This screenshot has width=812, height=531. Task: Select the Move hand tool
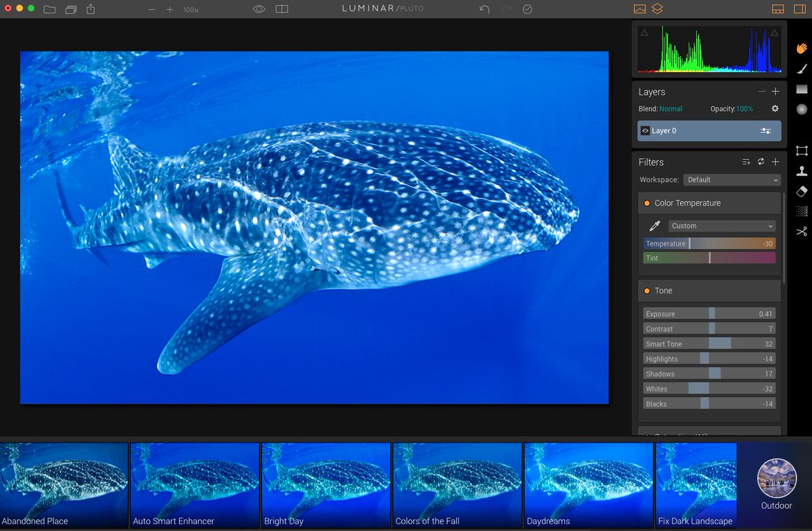pyautogui.click(x=802, y=48)
